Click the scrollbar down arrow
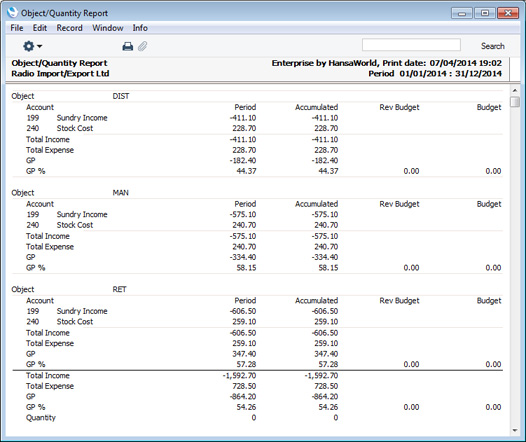Screen dimensions: 526x442 pos(515,431)
